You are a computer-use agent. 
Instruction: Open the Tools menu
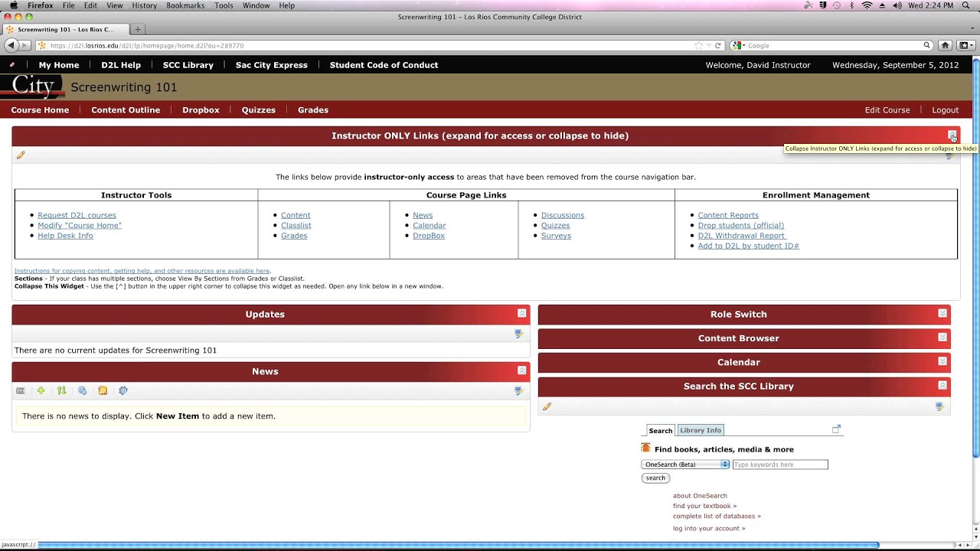(224, 5)
